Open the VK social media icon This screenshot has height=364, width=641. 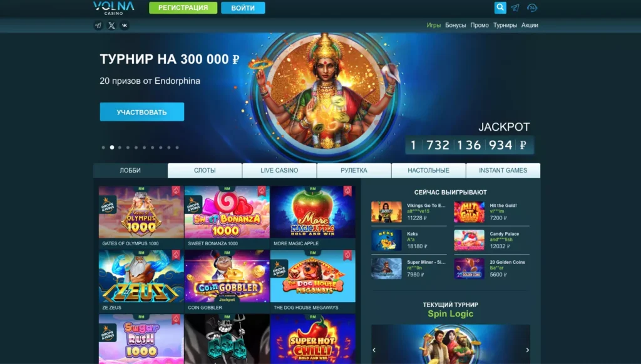coord(125,25)
